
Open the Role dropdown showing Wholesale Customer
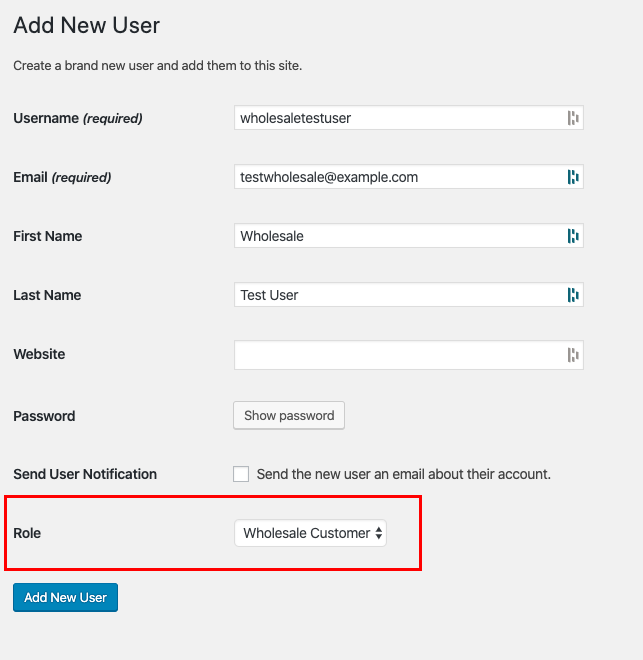[x=310, y=533]
